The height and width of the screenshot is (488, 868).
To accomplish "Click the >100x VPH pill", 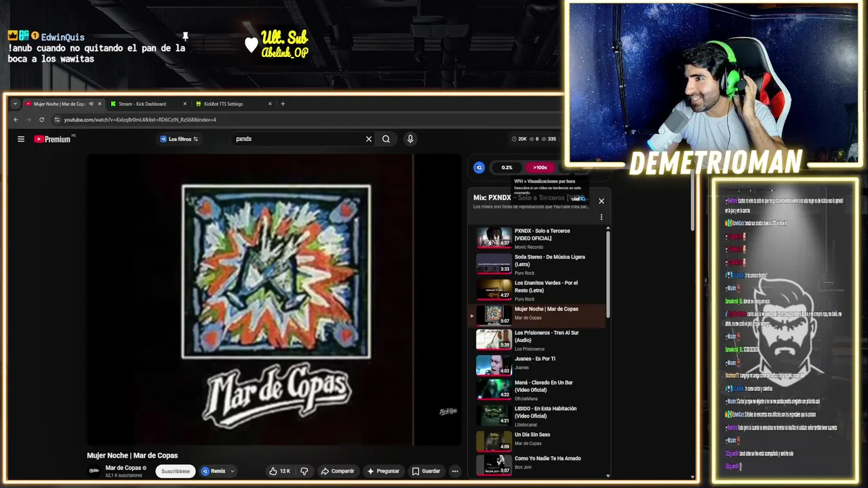I will coord(540,167).
